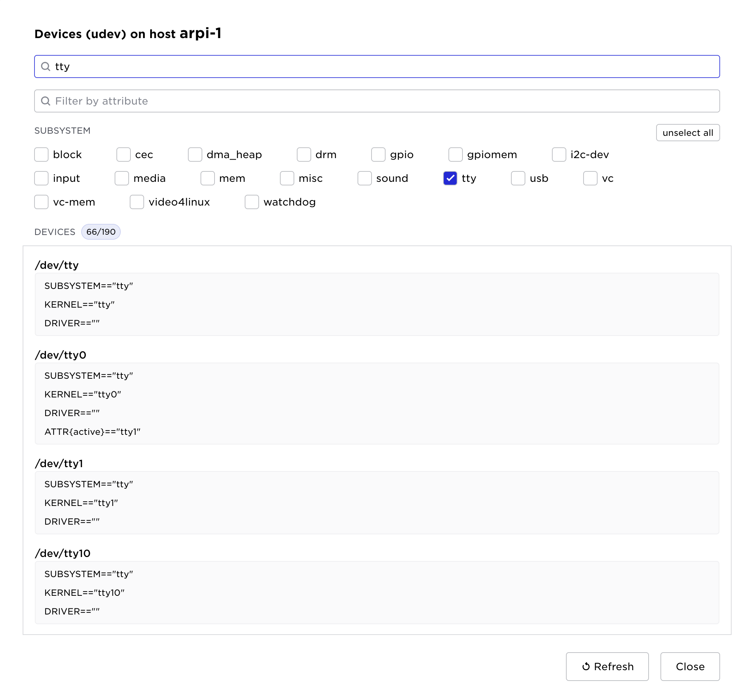Select the gpio subsystem checkbox
The width and height of the screenshot is (751, 700).
[378, 155]
